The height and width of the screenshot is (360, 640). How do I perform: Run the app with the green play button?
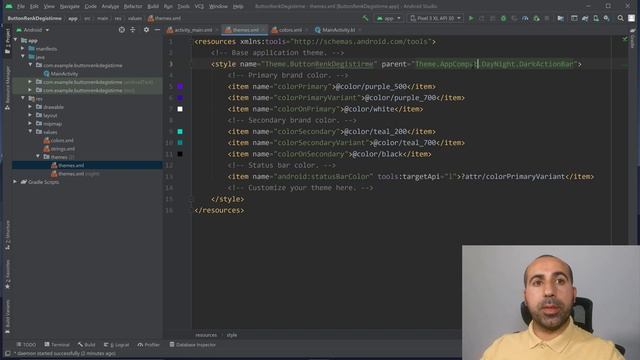click(471, 18)
